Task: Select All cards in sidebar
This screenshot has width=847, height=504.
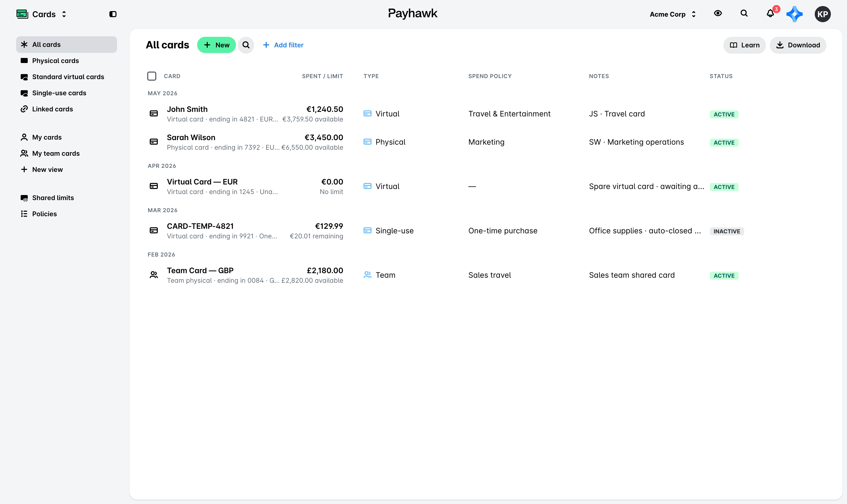Action: [66, 45]
